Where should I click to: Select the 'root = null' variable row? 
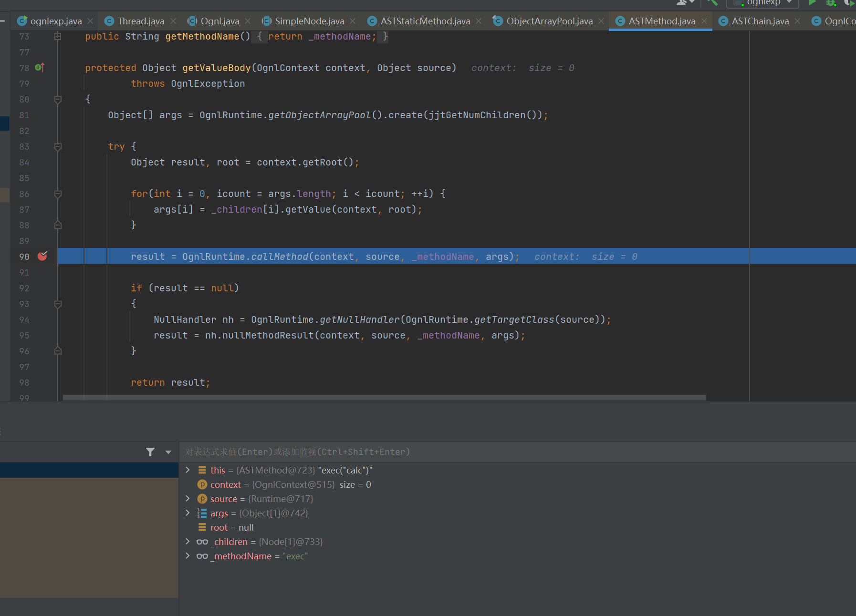(517, 527)
